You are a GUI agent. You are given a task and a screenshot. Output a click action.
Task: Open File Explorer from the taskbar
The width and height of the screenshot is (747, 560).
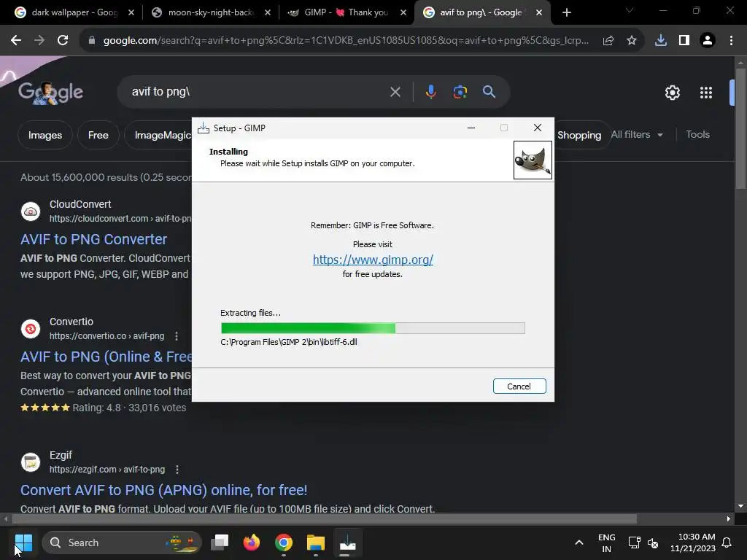[315, 542]
